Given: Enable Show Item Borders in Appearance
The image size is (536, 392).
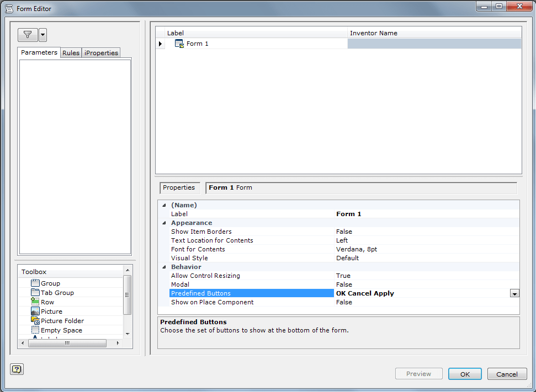Looking at the screenshot, I should (386, 231).
